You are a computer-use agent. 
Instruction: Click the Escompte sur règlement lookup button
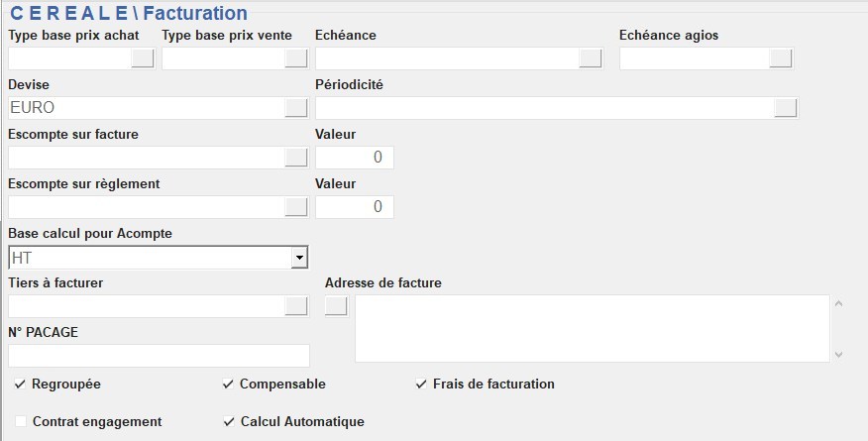click(x=295, y=207)
